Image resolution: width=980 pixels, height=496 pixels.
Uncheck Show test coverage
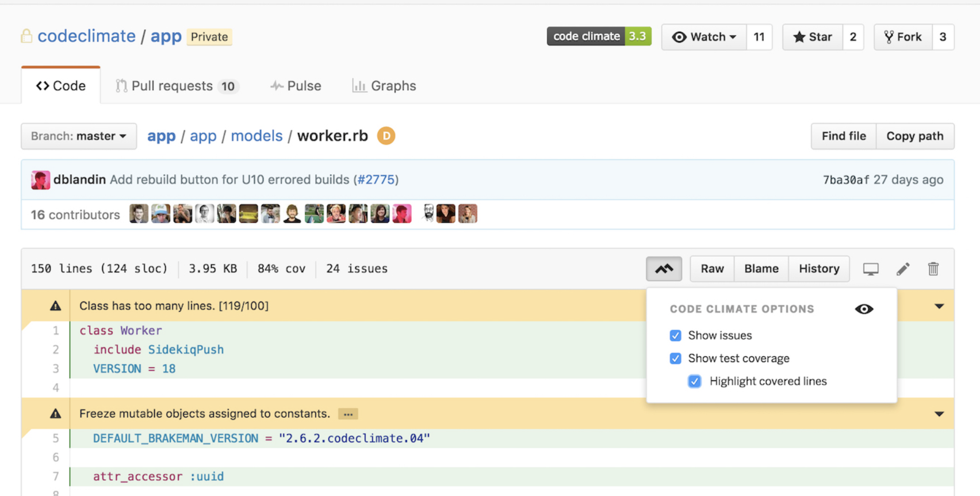pyautogui.click(x=675, y=358)
